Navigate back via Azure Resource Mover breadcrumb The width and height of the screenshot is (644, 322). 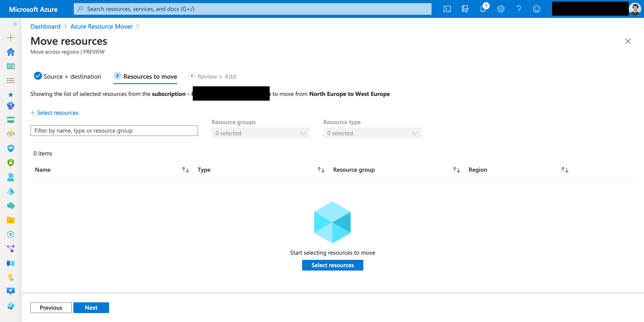click(x=101, y=26)
